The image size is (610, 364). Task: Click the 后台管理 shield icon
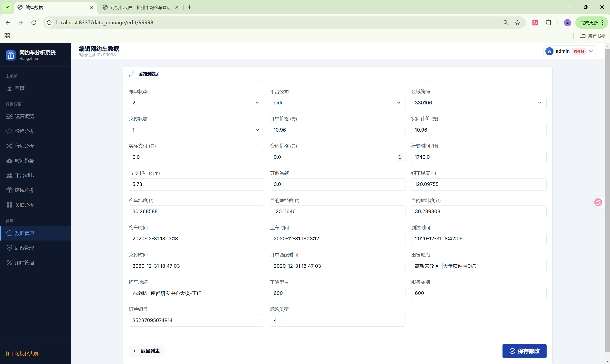pos(9,247)
